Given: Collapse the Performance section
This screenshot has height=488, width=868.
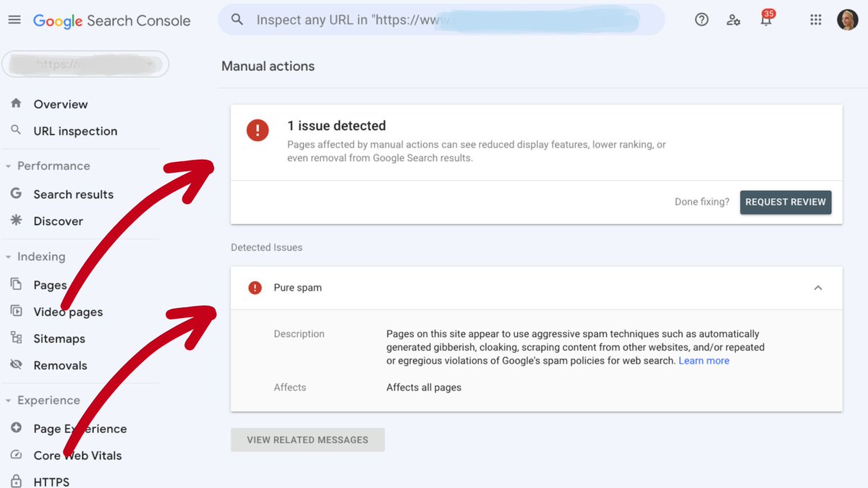Looking at the screenshot, I should pos(7,166).
